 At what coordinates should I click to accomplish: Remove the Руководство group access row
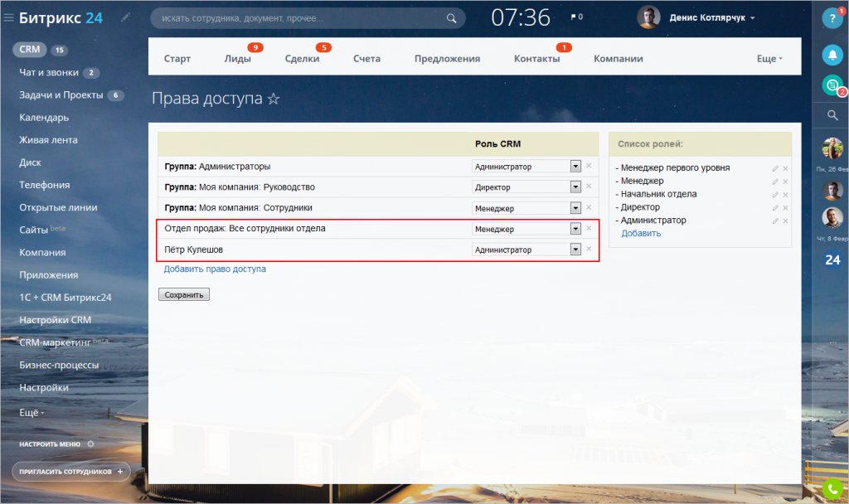pyautogui.click(x=589, y=187)
